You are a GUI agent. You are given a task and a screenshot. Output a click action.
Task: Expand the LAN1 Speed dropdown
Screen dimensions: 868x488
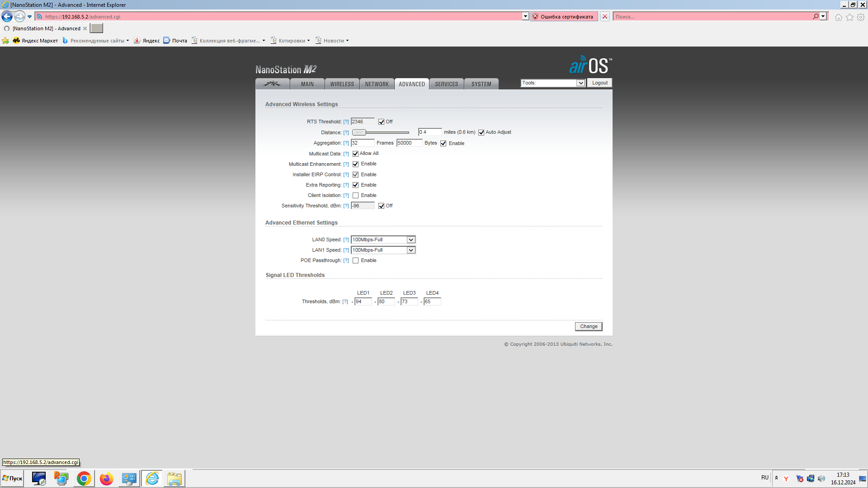[383, 250]
